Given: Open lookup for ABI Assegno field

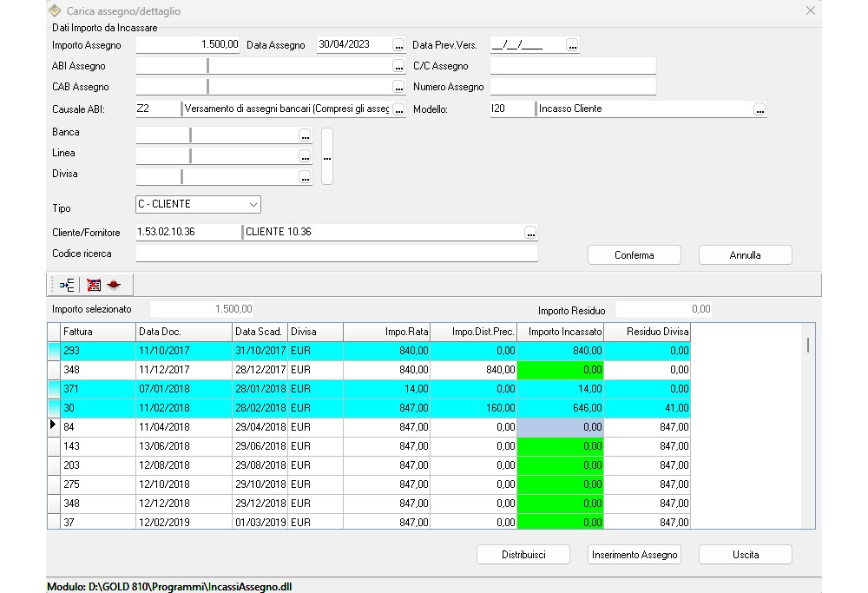Looking at the screenshot, I should (x=399, y=66).
